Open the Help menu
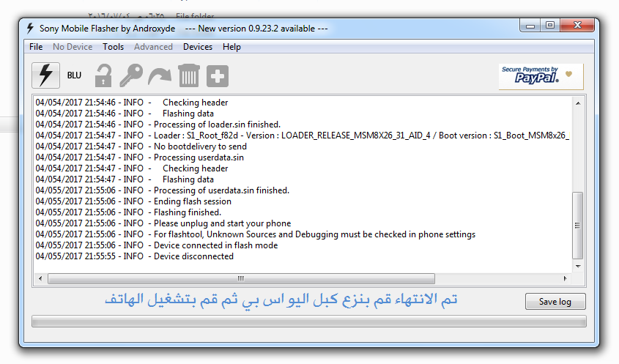Viewport: 619px width, 364px height. (x=231, y=47)
